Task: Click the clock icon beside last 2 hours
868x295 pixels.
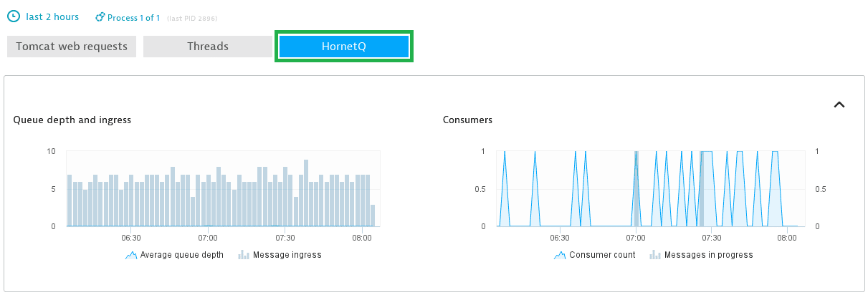Action: (x=13, y=16)
